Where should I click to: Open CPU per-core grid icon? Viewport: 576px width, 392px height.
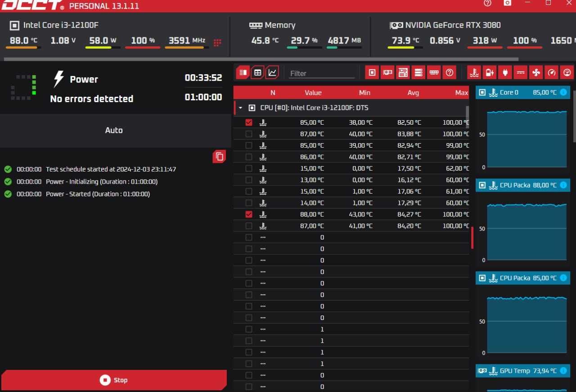217,43
